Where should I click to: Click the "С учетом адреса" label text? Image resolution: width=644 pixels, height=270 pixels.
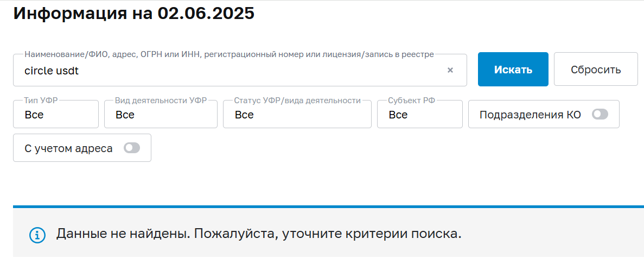pyautogui.click(x=68, y=148)
